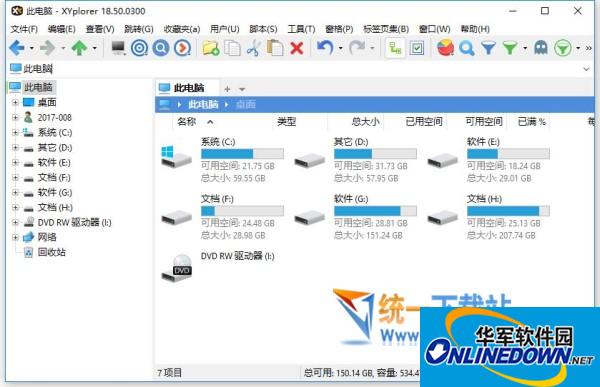Expand the 2017-008 tree node
Viewport: 600px width, 387px height.
coord(15,118)
